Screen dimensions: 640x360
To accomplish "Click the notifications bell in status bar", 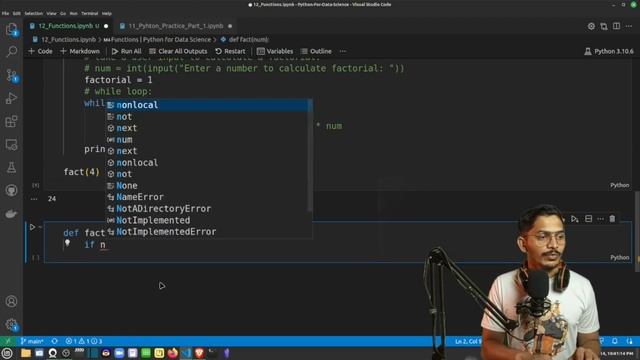I will (x=615, y=341).
